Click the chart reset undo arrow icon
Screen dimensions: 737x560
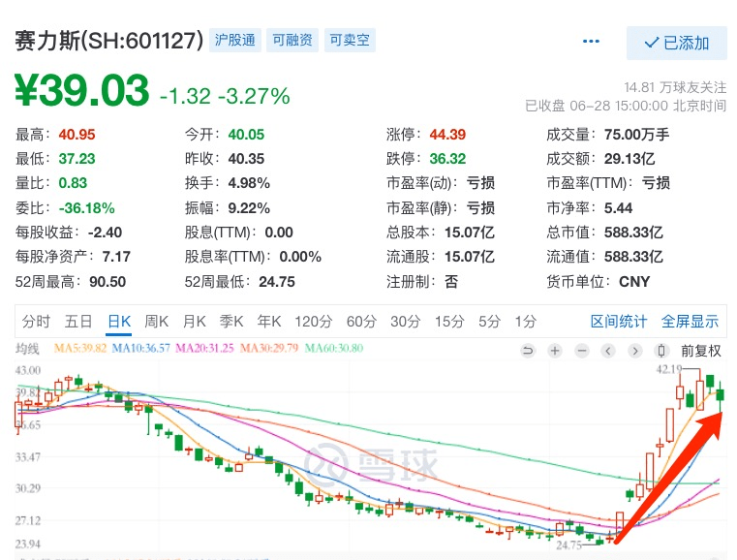pyautogui.click(x=528, y=351)
